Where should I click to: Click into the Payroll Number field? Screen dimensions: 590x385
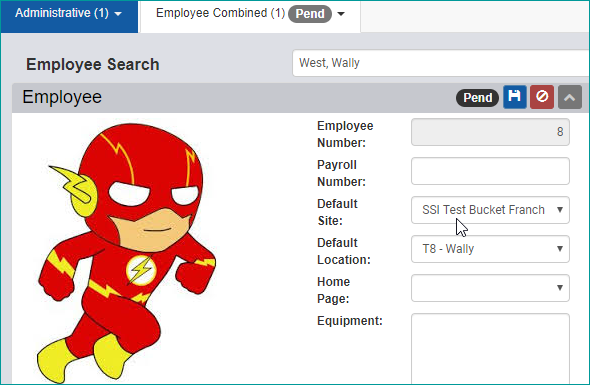490,171
